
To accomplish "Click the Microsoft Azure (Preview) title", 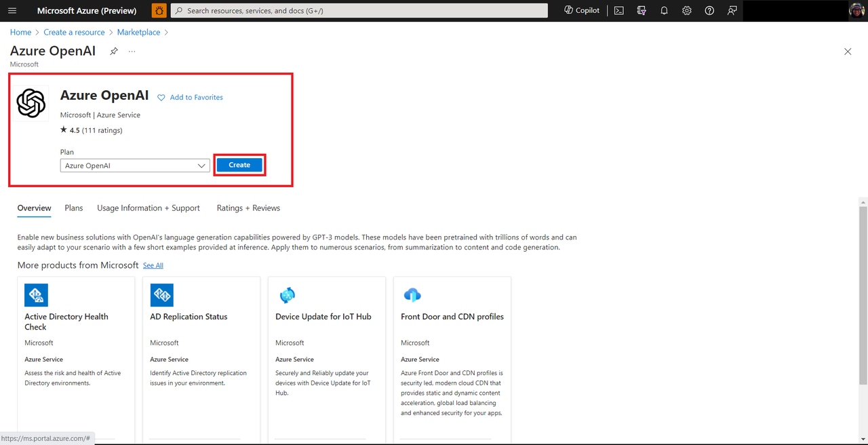I will click(x=87, y=11).
